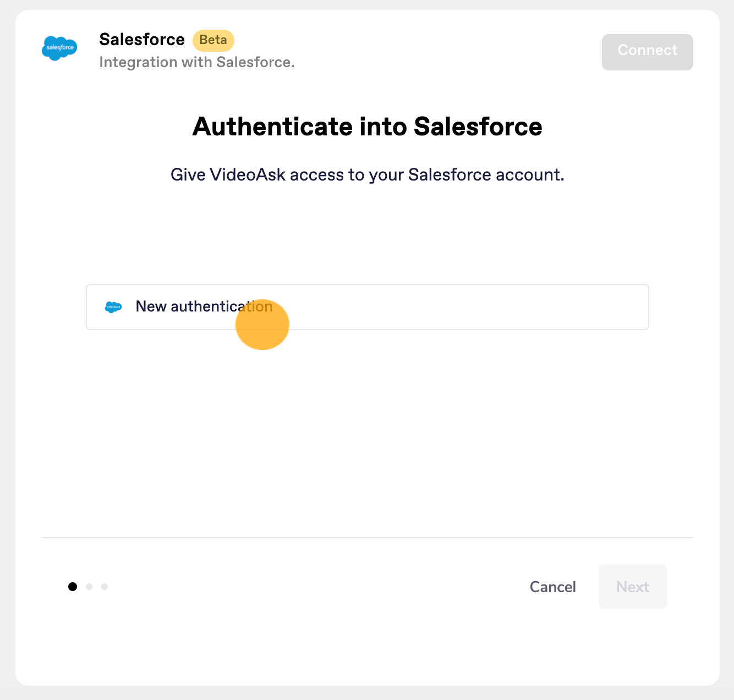Click the bold Salesforce title in header

(x=142, y=40)
